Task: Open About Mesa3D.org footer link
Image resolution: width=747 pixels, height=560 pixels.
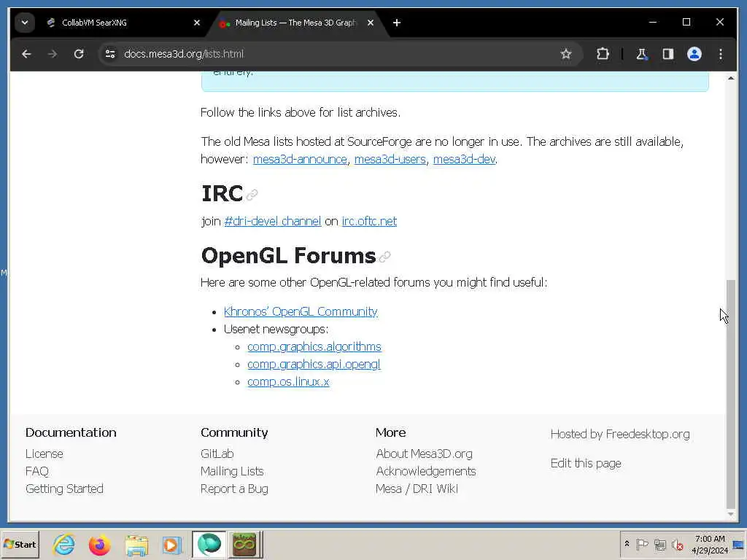Action: click(x=424, y=454)
